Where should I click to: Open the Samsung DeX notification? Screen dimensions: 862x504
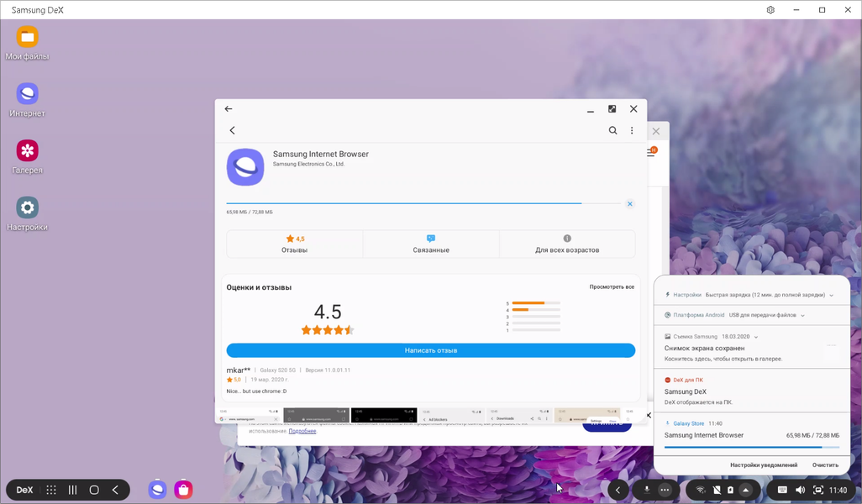751,391
